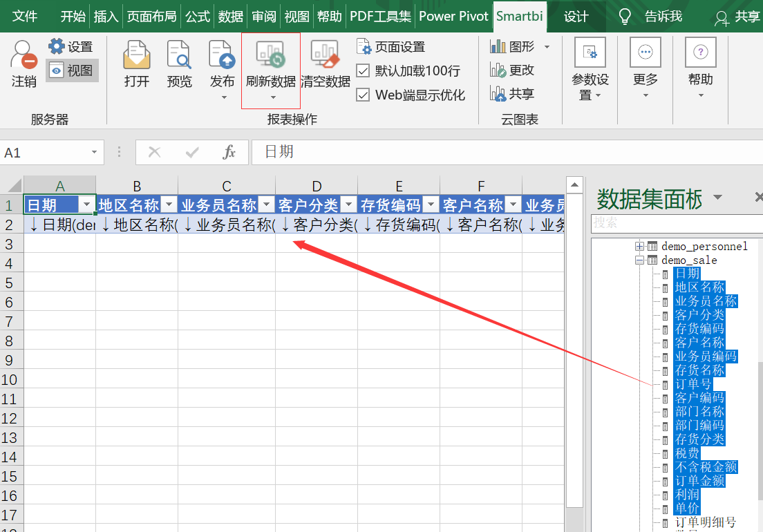Click the 搜索 search field in dataset panel
This screenshot has width=763, height=532.
[x=676, y=222]
